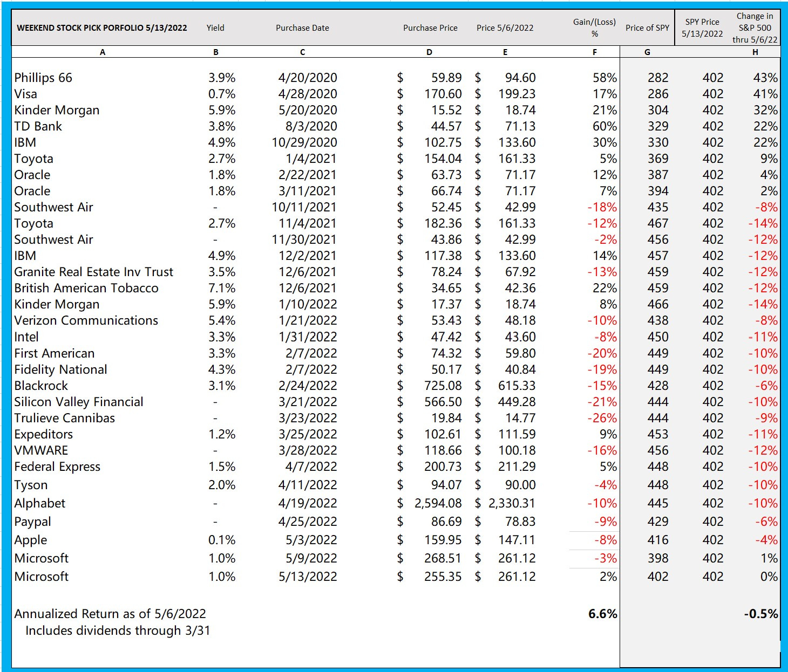Click the -21% loss cell
This screenshot has height=672, width=788.
pos(602,402)
